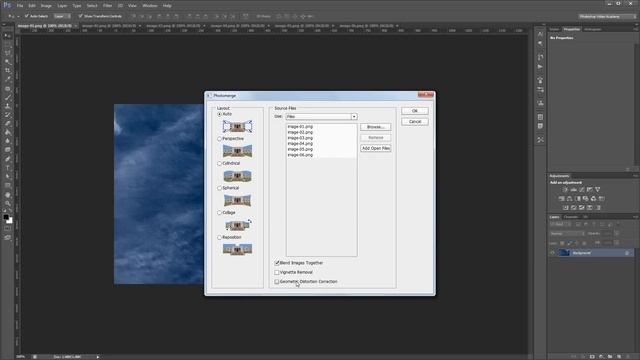This screenshot has height=360, width=640.
Task: Select the Horizontal Type tool
Action: [7, 167]
